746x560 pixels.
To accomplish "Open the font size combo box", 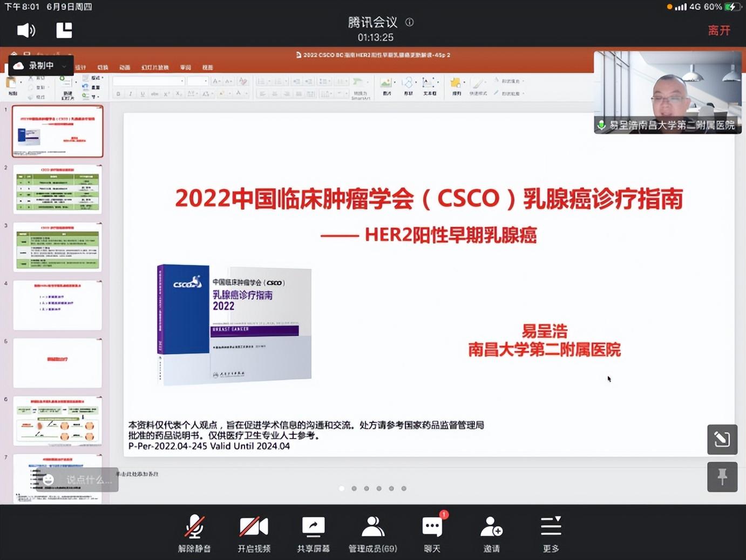I will coord(198,81).
